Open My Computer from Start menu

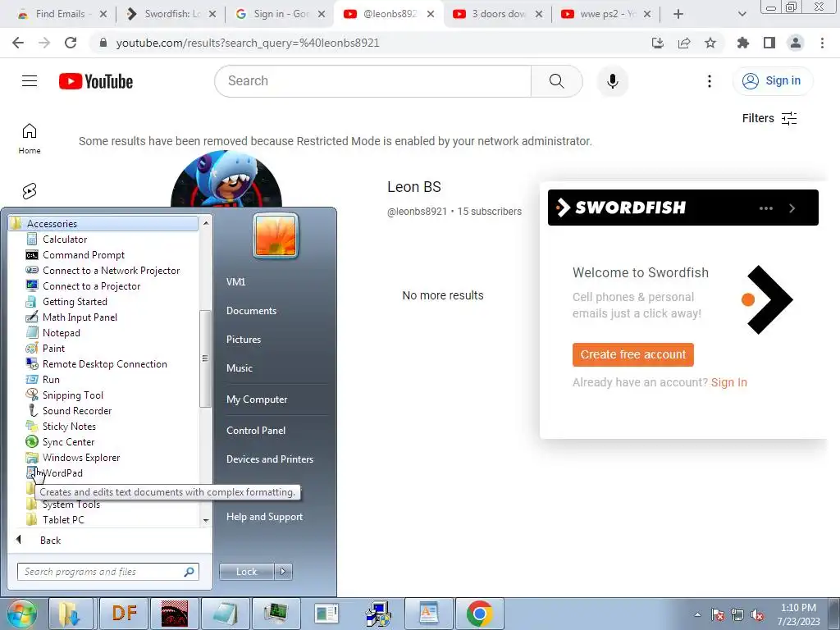coord(257,399)
